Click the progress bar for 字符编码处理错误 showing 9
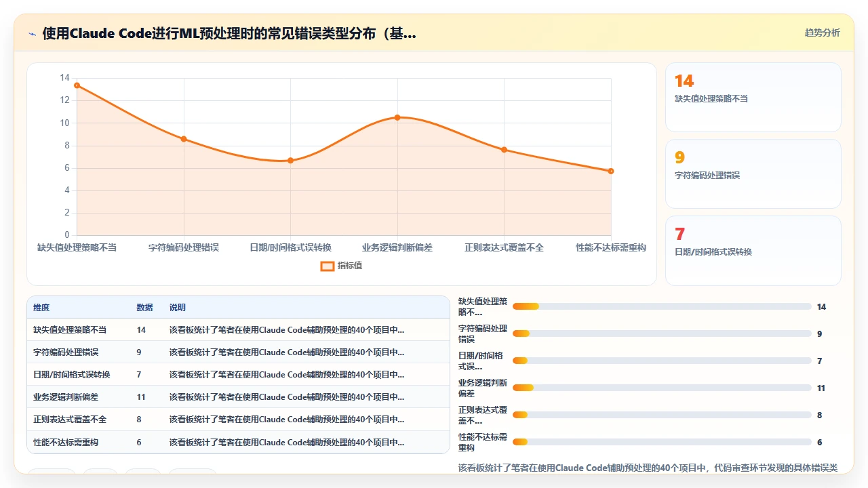Image resolution: width=868 pixels, height=488 pixels. click(x=662, y=333)
